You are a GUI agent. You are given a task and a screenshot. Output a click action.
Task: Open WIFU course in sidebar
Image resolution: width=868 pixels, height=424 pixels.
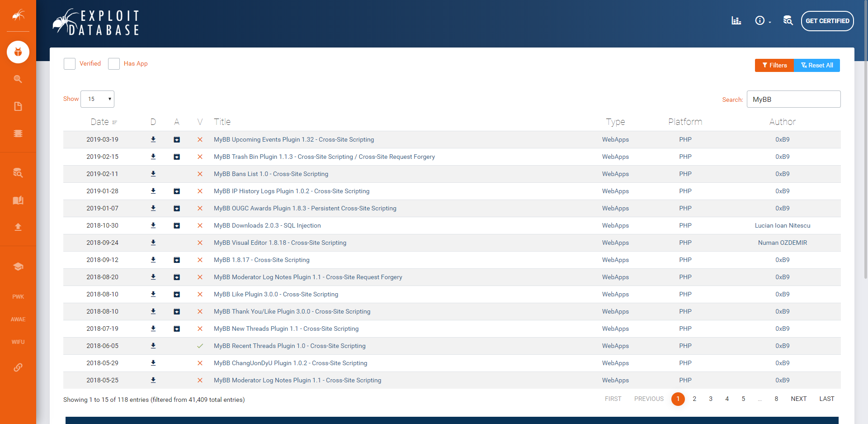click(18, 342)
